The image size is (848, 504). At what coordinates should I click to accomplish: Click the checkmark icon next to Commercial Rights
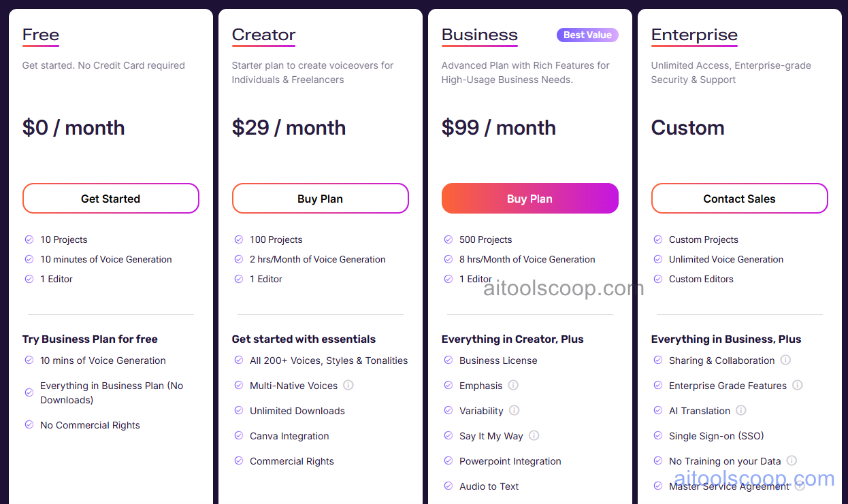tap(238, 461)
